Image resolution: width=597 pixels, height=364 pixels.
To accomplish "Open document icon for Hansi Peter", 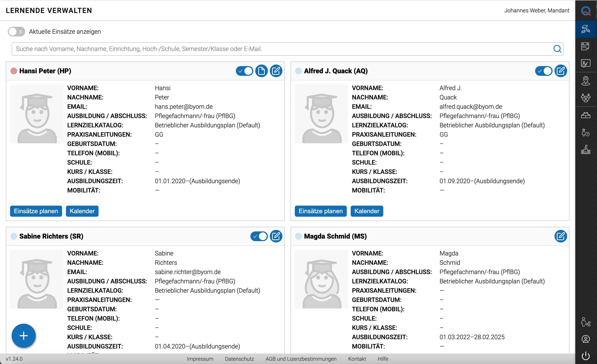I will [x=261, y=71].
